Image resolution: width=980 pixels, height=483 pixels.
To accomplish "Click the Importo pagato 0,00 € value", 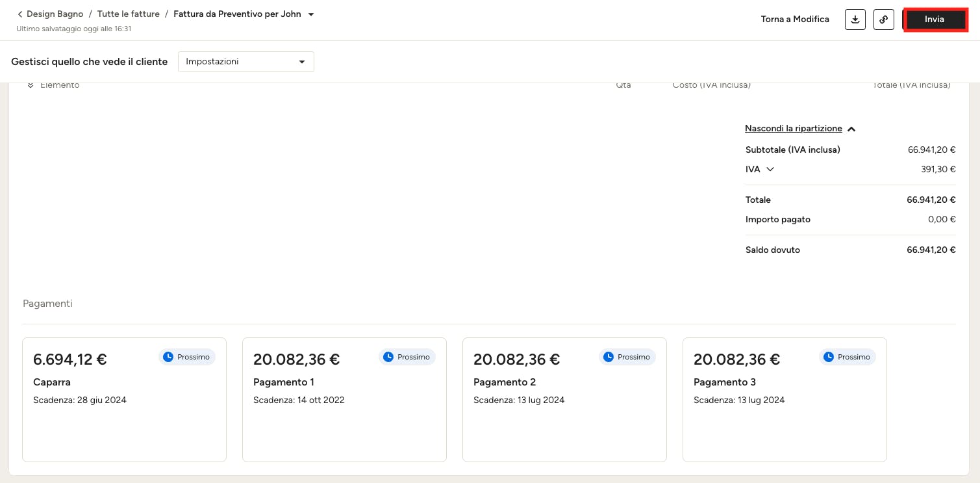I will tap(942, 220).
